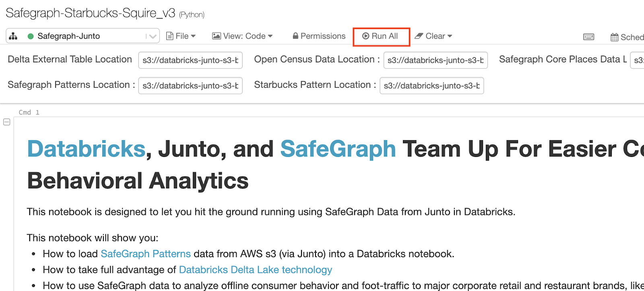The width and height of the screenshot is (644, 291).
Task: Click the keyboard shortcuts icon
Action: [588, 37]
